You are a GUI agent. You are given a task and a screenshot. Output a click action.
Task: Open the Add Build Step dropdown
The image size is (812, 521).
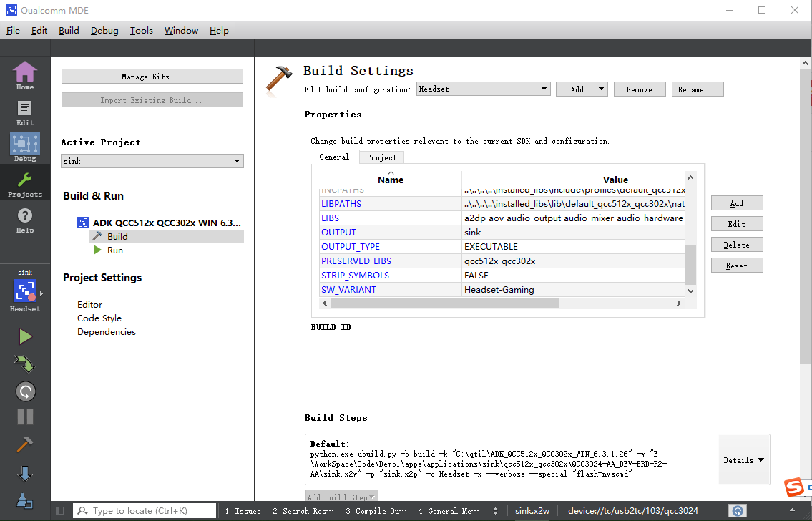[341, 496]
